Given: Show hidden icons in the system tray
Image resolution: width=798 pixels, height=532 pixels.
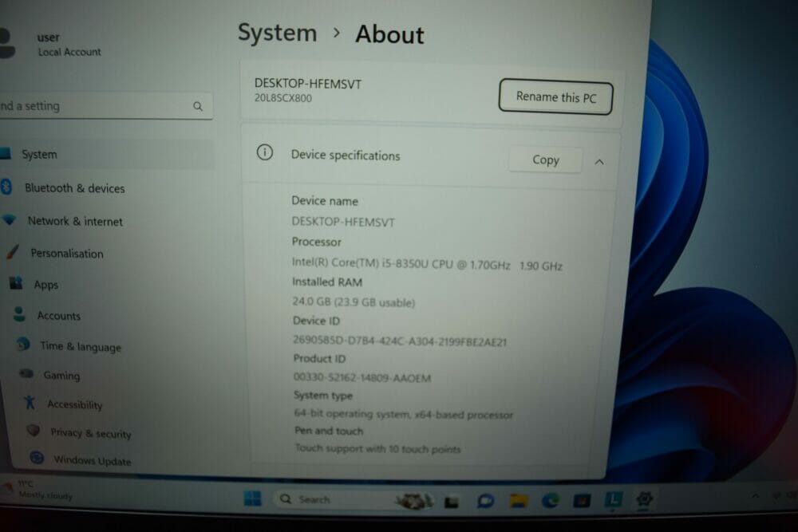Looking at the screenshot, I should pyautogui.click(x=755, y=495).
